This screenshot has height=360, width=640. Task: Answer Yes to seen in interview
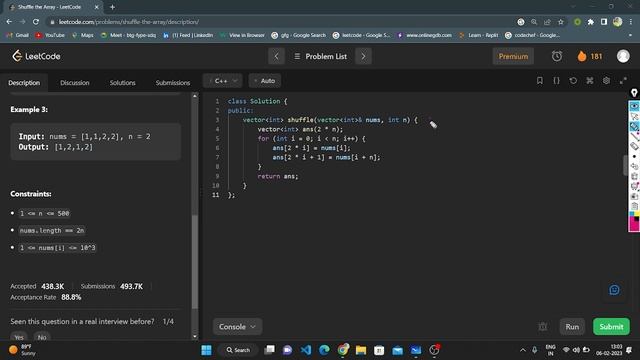pos(19,337)
